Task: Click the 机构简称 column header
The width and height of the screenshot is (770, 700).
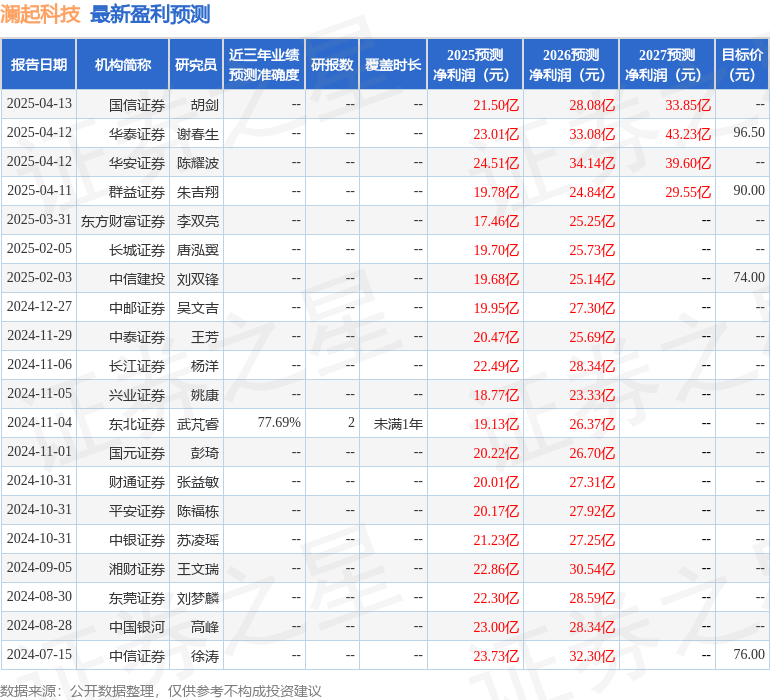Action: click(122, 65)
